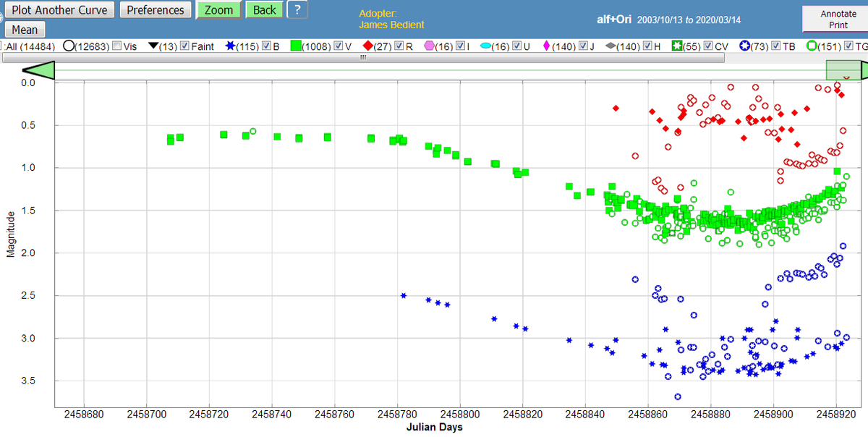
Task: Click the green ring TG legend symbol
Action: pyautogui.click(x=812, y=46)
